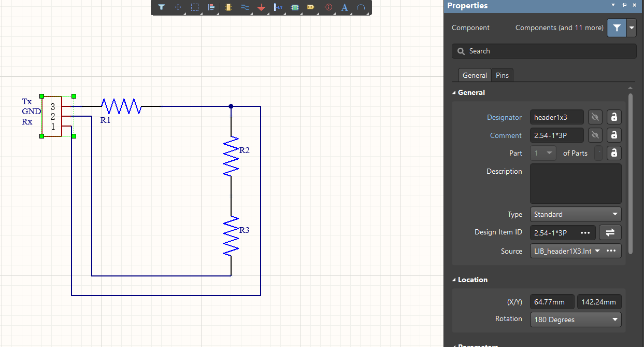The height and width of the screenshot is (347, 644).
Task: Click the Tx pin label
Action: pos(27,101)
